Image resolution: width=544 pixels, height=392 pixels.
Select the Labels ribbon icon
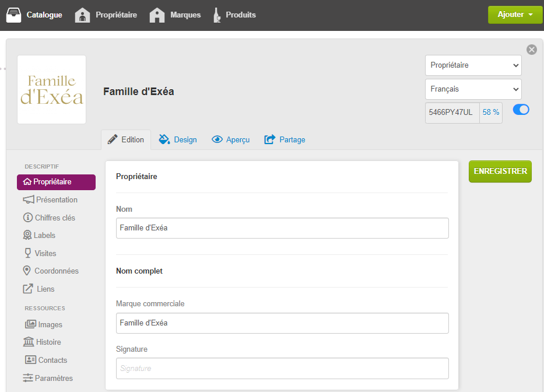pyautogui.click(x=27, y=235)
